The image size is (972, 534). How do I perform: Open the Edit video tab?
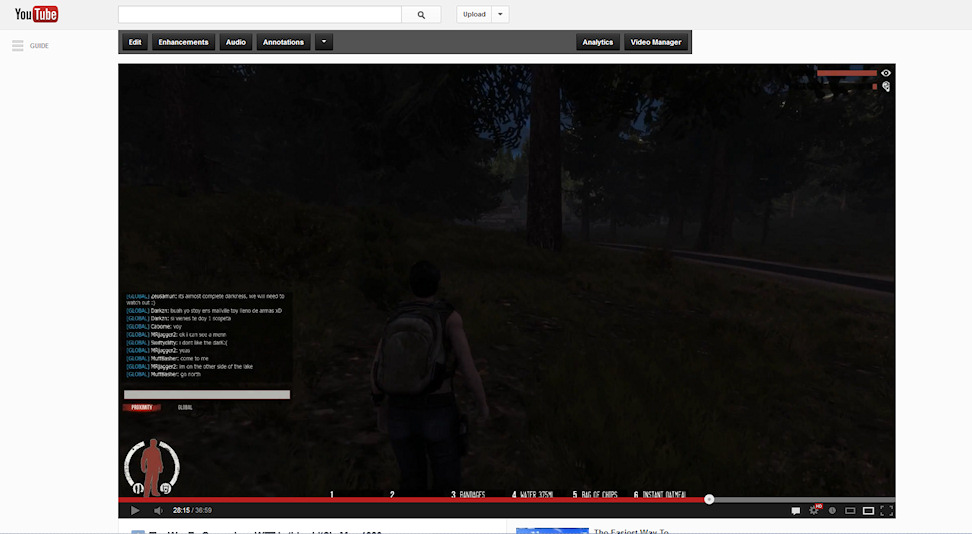(135, 42)
